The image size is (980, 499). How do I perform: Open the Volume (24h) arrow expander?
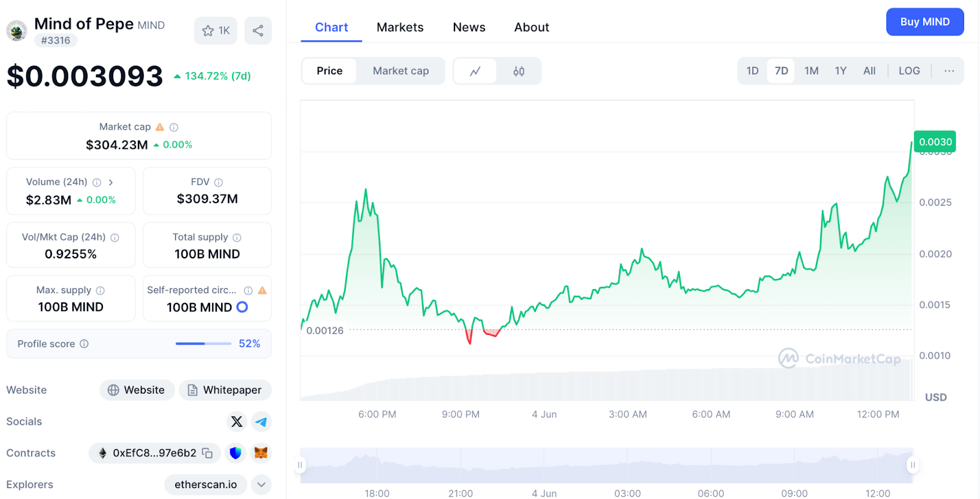point(111,182)
